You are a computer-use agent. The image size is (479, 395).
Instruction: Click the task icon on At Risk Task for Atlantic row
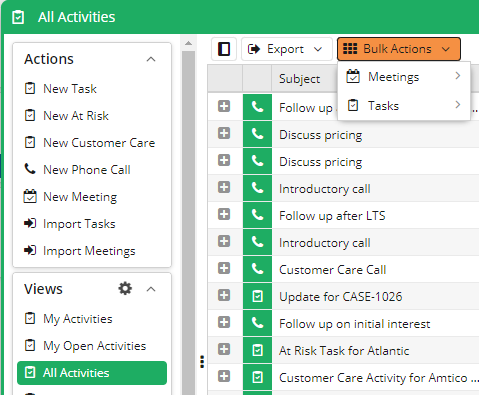257,350
